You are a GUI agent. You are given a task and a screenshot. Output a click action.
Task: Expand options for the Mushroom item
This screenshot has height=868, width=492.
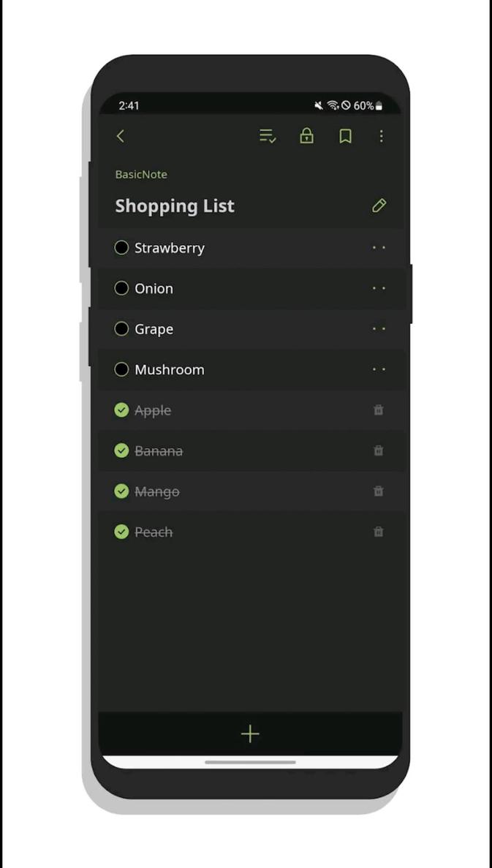379,369
